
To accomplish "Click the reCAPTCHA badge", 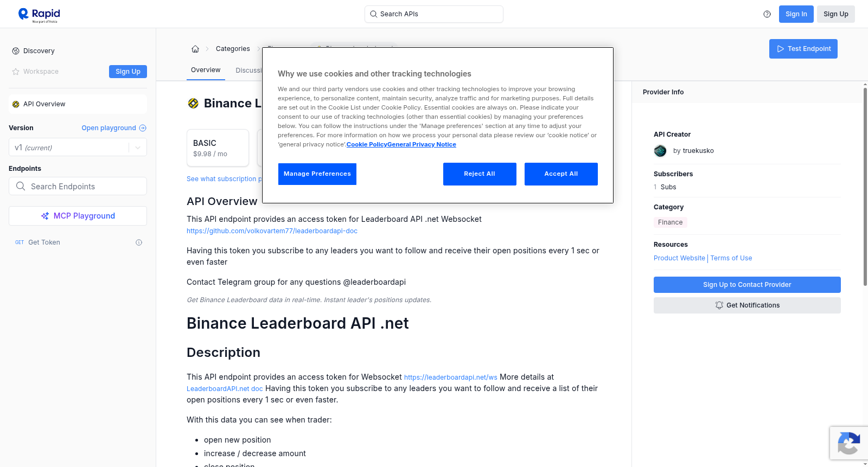I will point(848,443).
